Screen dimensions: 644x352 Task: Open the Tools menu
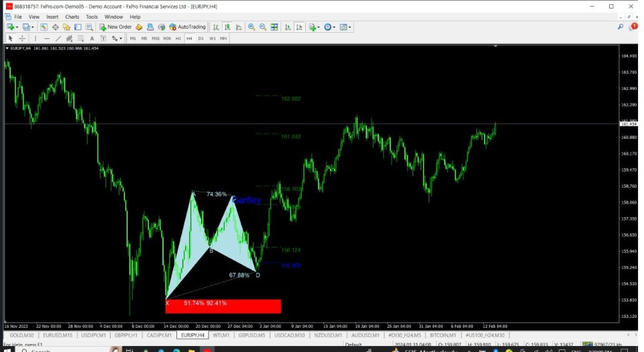point(92,17)
